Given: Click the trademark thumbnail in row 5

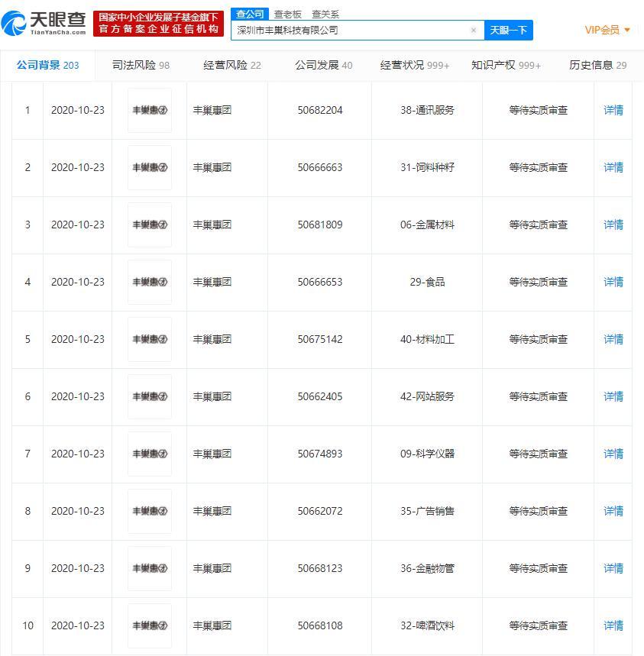Looking at the screenshot, I should coord(150,339).
